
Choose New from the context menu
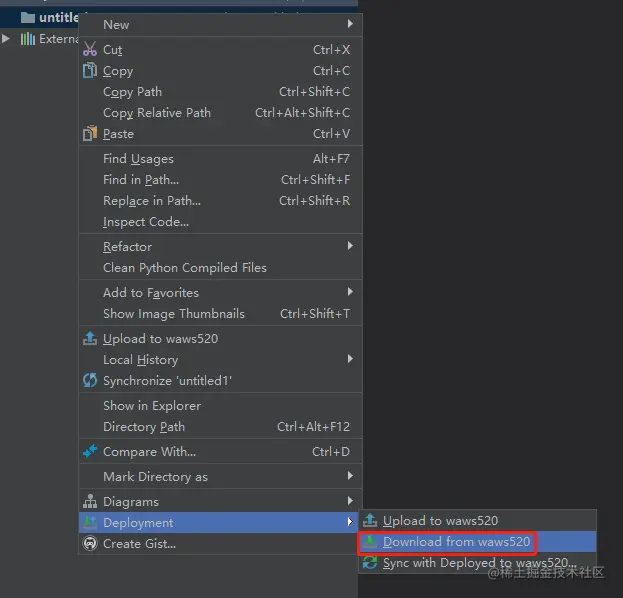(221, 25)
